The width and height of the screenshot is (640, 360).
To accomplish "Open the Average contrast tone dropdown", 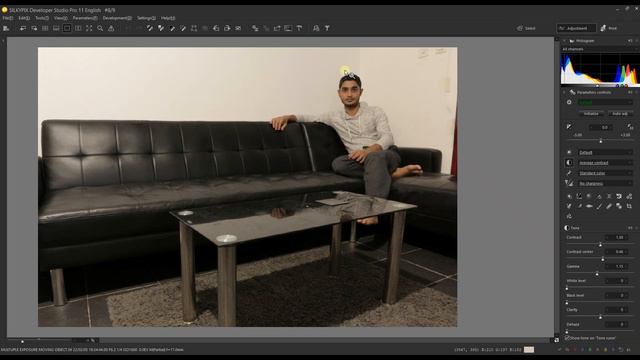I will [x=605, y=162].
